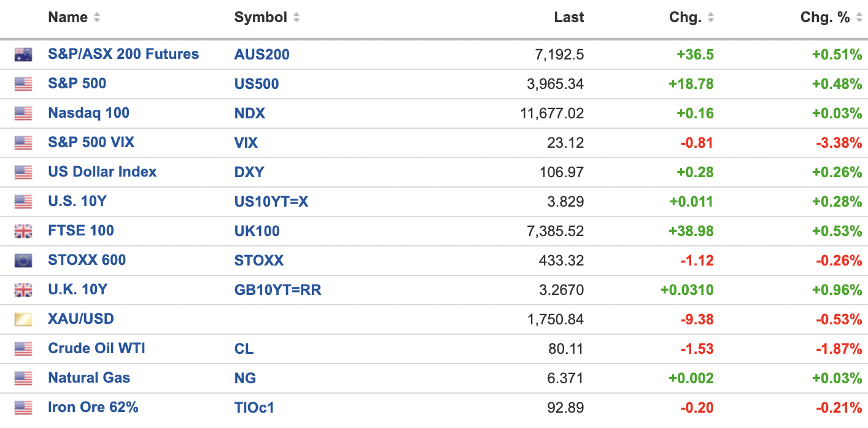Click the Last column header

tap(568, 17)
